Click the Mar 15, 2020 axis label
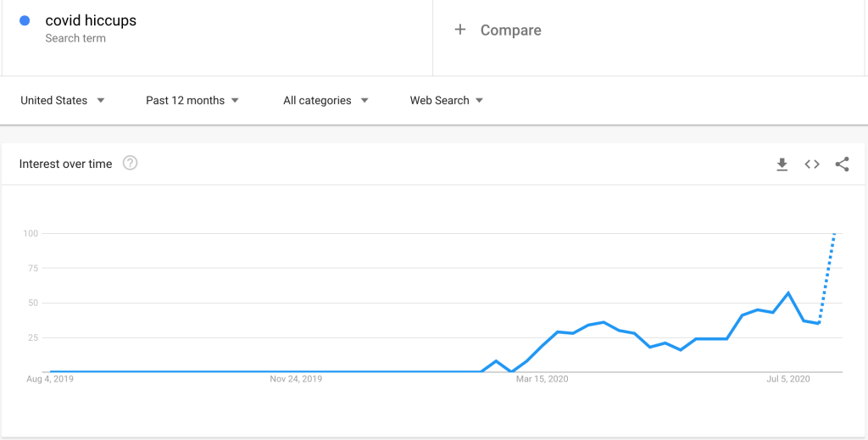This screenshot has width=868, height=440. [544, 379]
